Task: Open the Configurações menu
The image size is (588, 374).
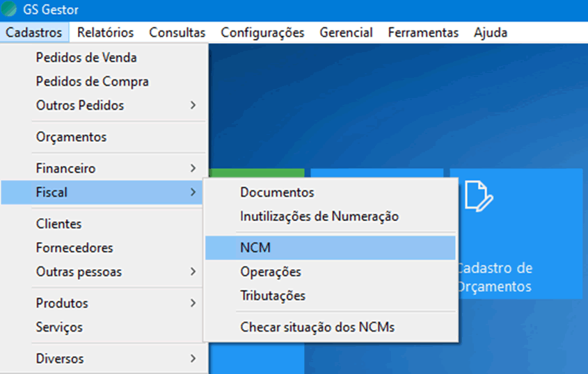Action: 262,33
